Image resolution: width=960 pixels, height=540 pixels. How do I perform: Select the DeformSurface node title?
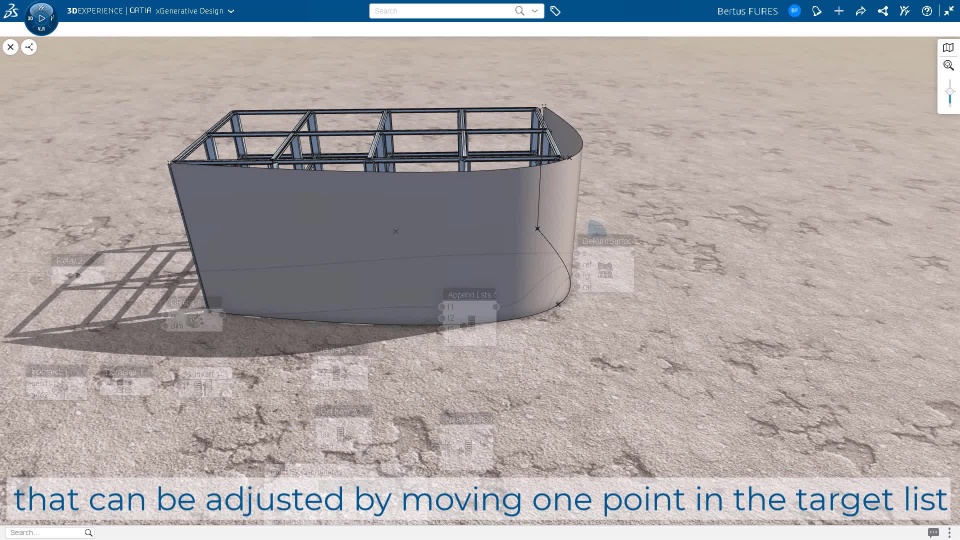607,241
